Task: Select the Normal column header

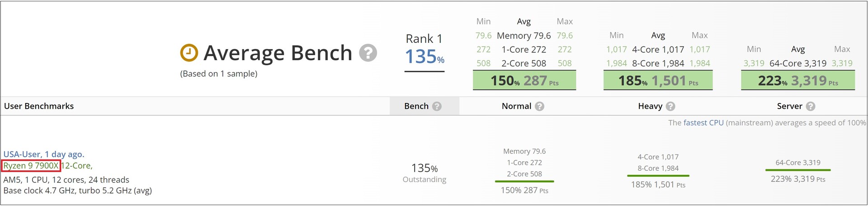Action: pyautogui.click(x=516, y=106)
